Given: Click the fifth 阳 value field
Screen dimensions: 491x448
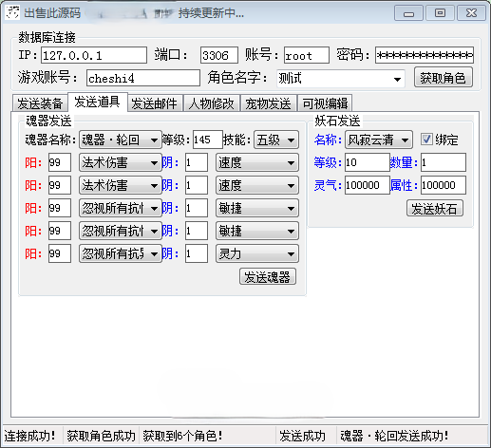Looking at the screenshot, I should pos(60,253).
